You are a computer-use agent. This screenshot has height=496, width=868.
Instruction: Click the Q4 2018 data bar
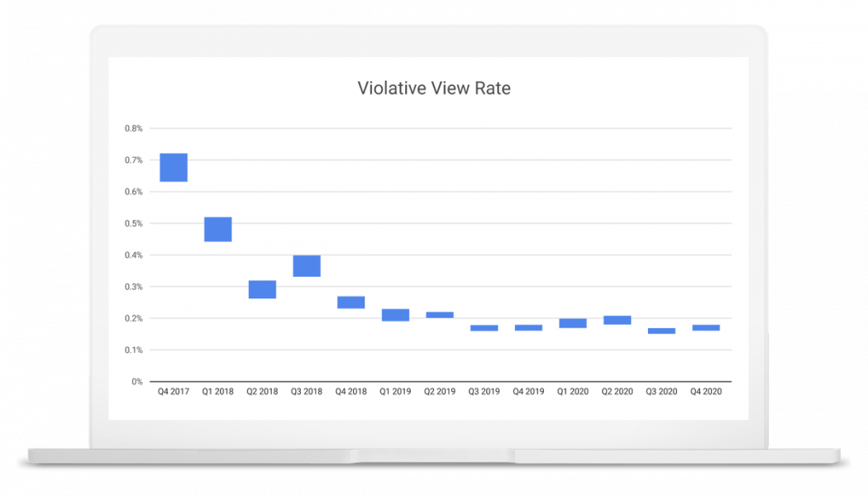tap(351, 301)
